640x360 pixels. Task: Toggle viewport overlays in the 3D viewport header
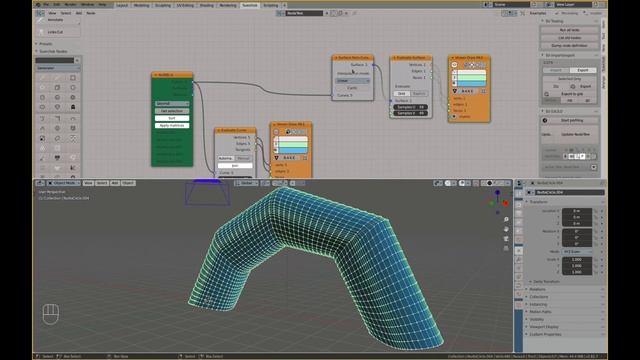click(462, 183)
